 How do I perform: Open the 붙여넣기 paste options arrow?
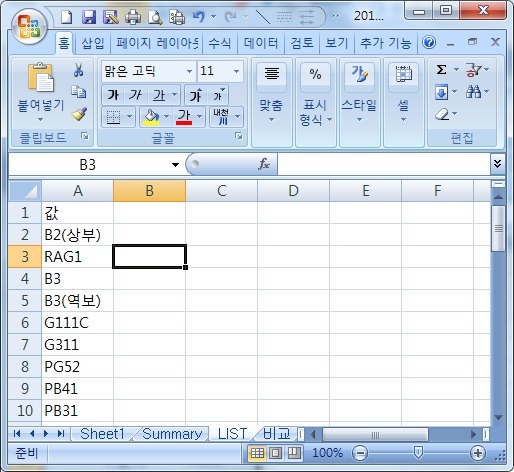pos(40,119)
